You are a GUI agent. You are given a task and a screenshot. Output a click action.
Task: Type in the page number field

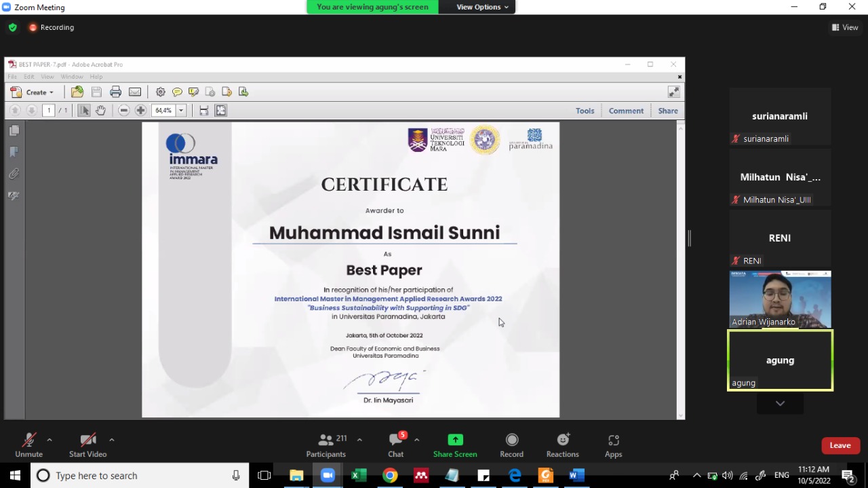pos(47,110)
